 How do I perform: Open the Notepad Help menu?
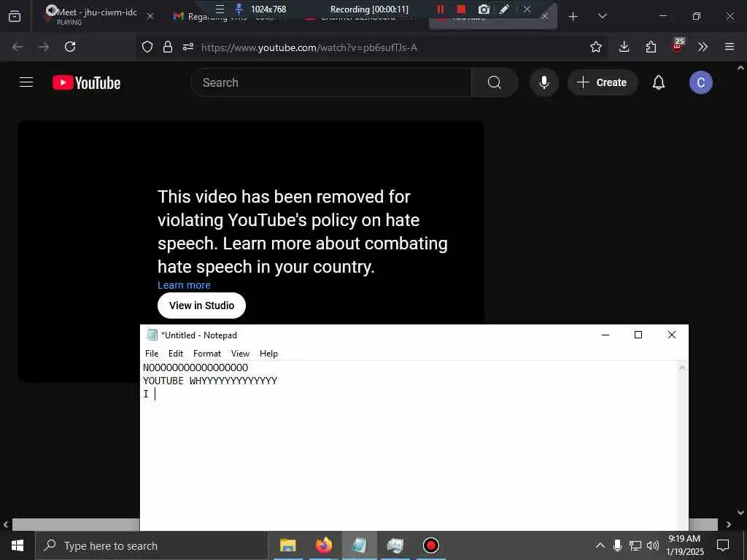[268, 354]
